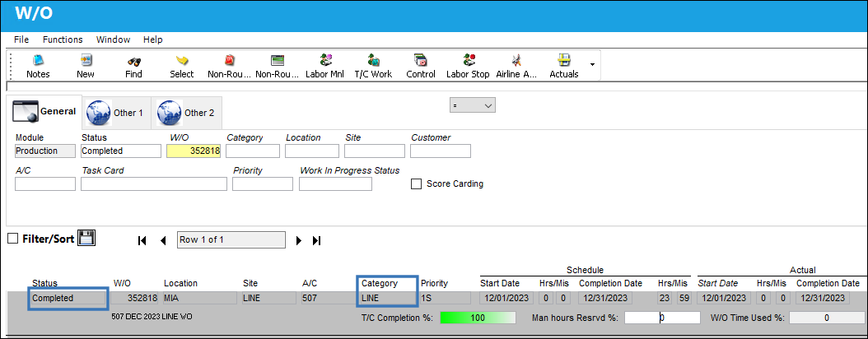Open the equals operator dropdown
868x339 pixels.
tap(473, 105)
